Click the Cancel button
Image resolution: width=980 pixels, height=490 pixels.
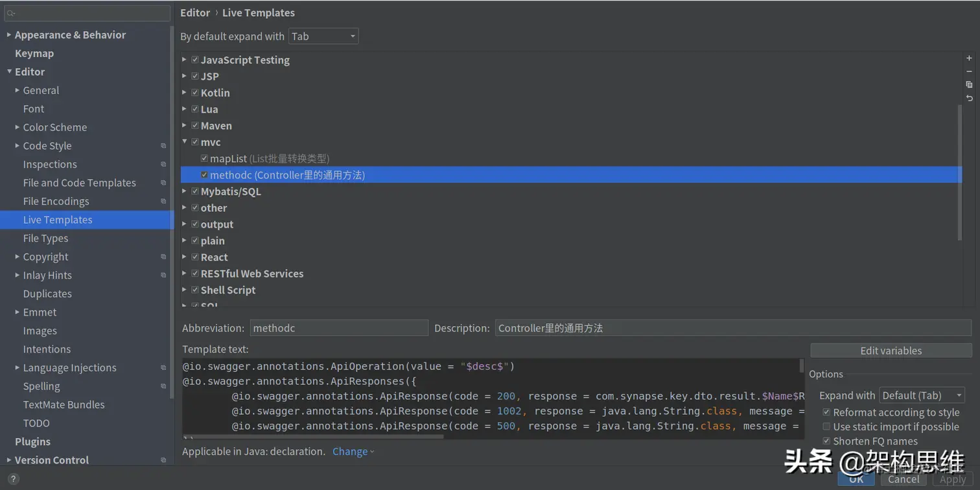point(904,480)
